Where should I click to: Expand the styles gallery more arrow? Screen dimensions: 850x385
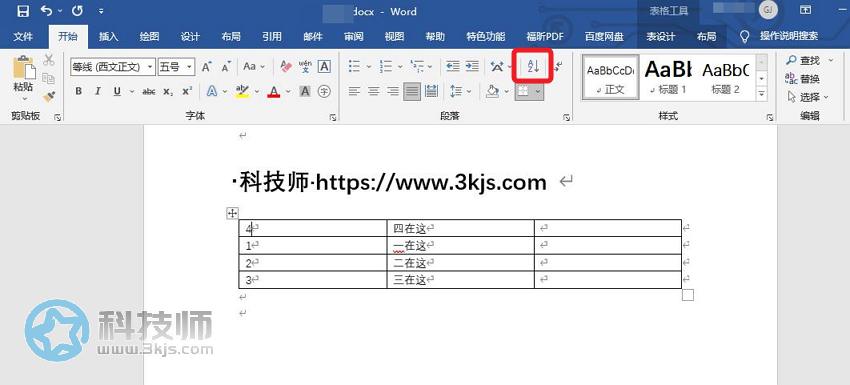[762, 94]
